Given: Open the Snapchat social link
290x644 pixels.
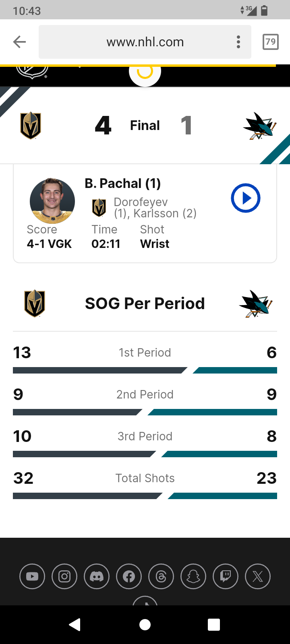Looking at the screenshot, I should tap(193, 576).
